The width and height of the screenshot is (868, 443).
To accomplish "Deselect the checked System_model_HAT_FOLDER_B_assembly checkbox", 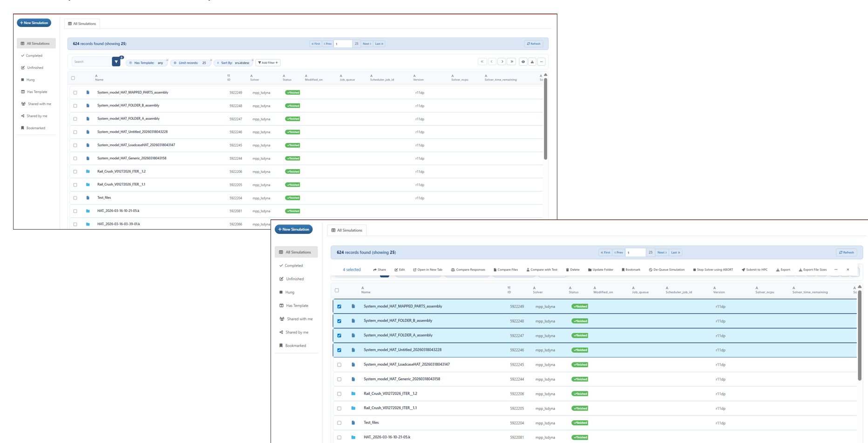I will pos(339,321).
